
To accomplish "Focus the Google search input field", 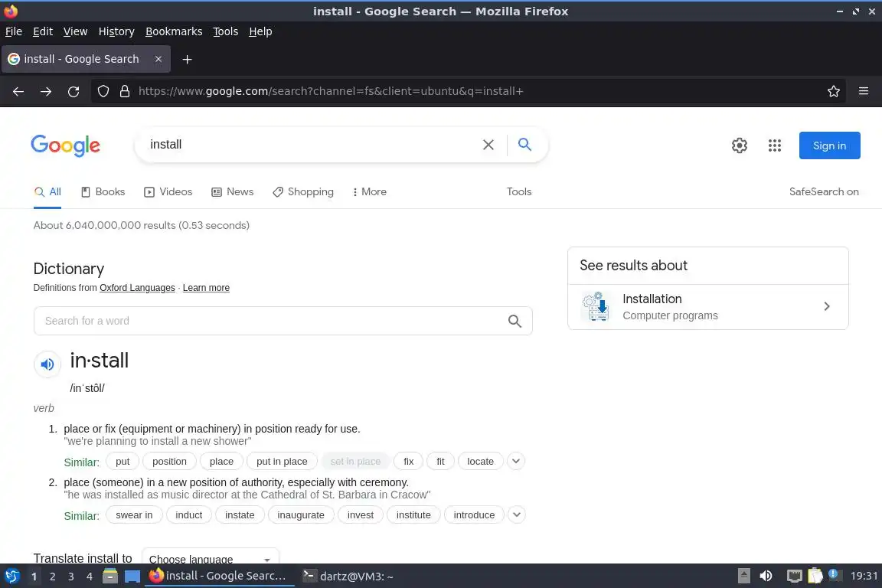I will pos(312,145).
